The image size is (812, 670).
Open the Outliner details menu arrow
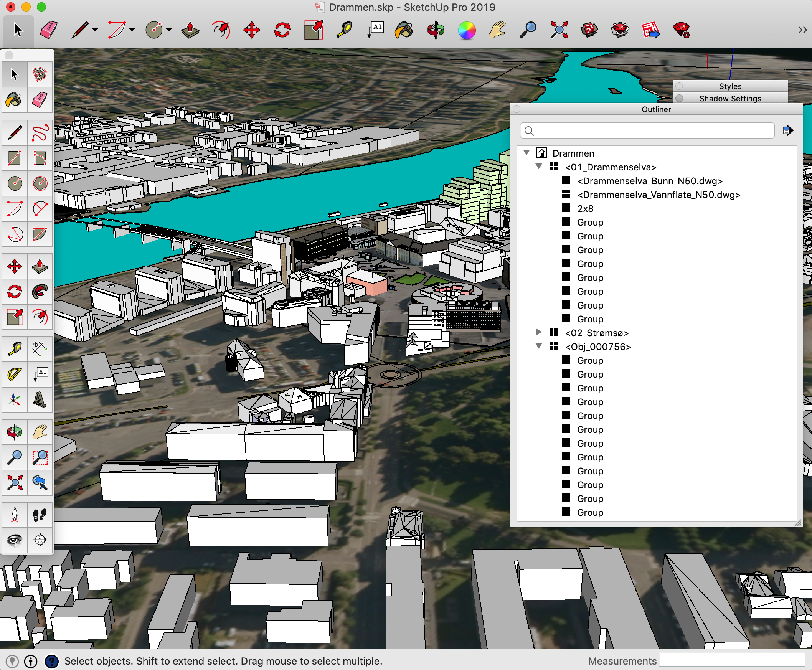pyautogui.click(x=788, y=131)
